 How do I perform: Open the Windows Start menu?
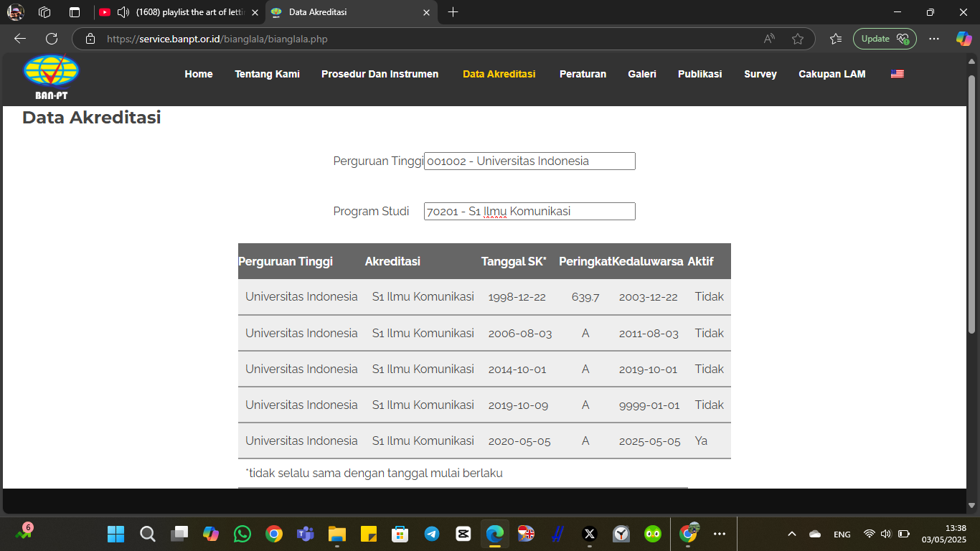coord(116,534)
